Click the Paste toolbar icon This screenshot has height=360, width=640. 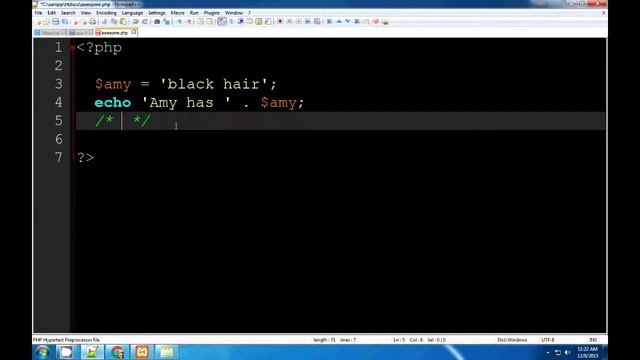[123, 21]
